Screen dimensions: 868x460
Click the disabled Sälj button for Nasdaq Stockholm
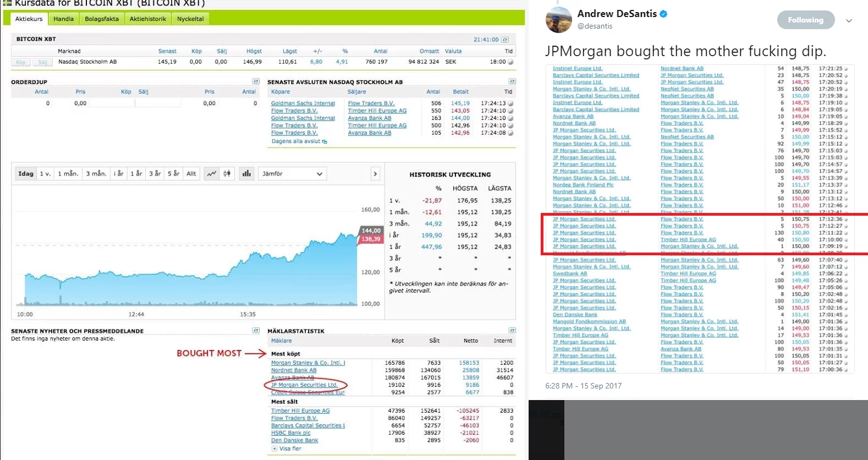click(42, 62)
